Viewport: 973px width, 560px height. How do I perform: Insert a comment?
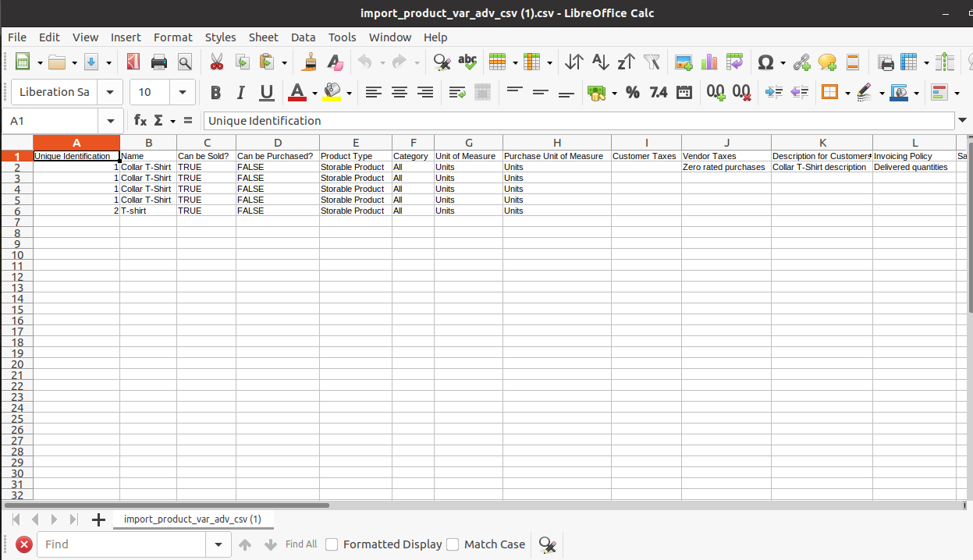tap(827, 62)
